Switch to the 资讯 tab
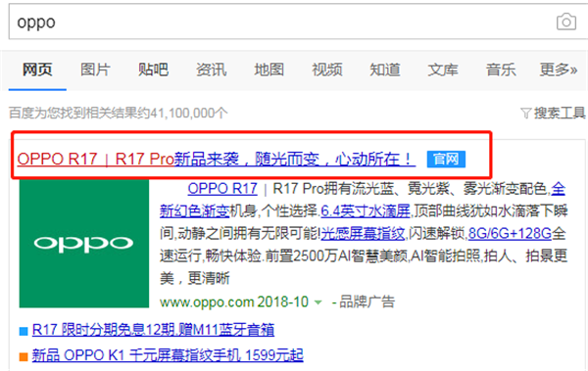 (x=211, y=70)
